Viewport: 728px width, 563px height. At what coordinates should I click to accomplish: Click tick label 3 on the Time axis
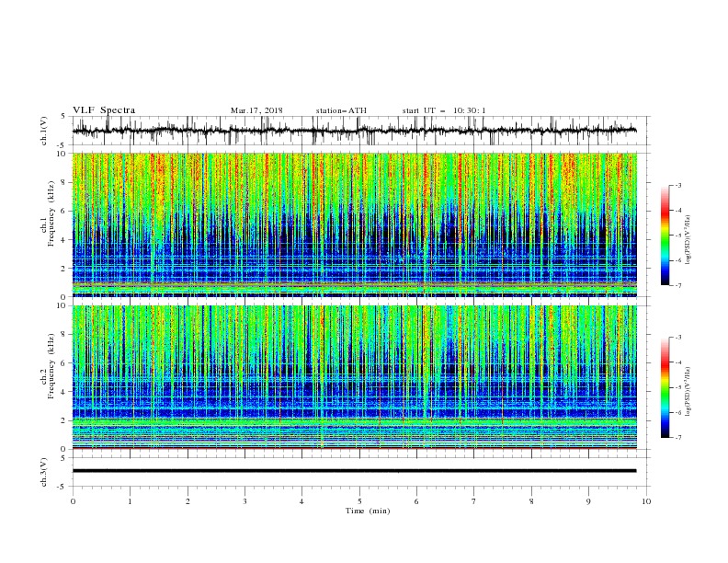coord(245,501)
